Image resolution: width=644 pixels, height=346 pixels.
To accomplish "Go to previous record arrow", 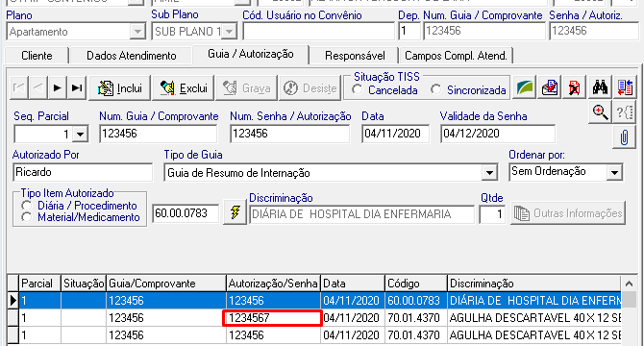I will click(37, 87).
